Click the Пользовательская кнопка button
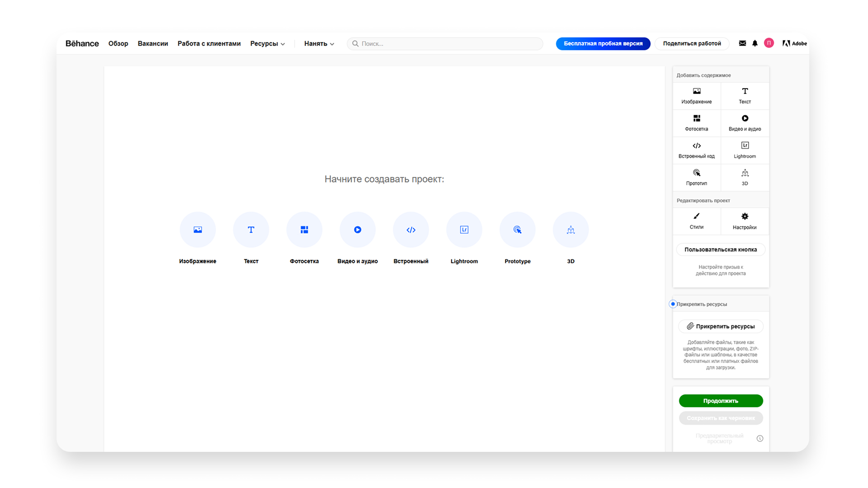This screenshot has height=488, width=868. point(721,249)
